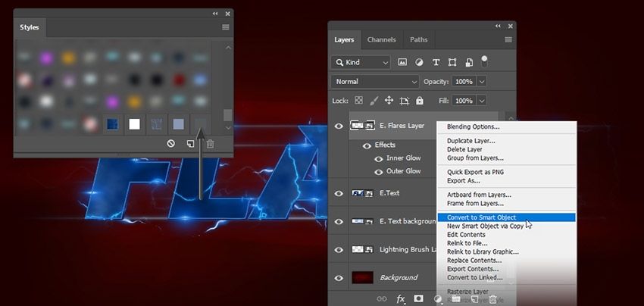Open the Normal blend mode dropdown

coord(375,82)
